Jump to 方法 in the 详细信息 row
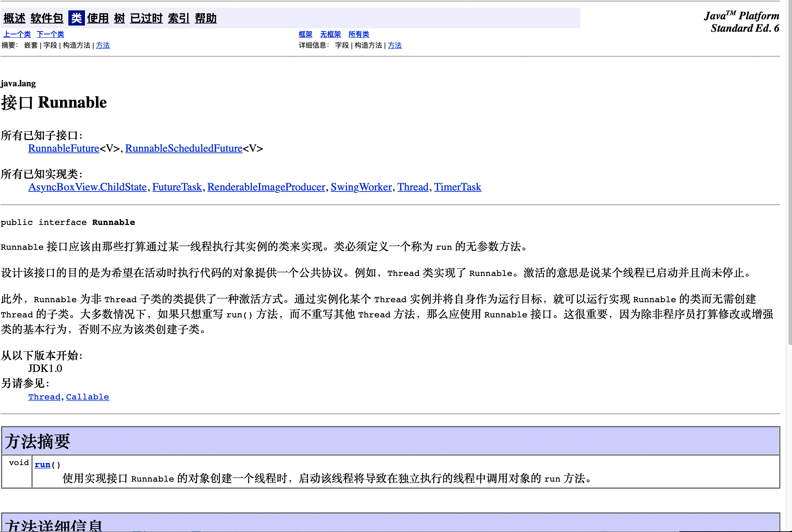The image size is (792, 532). tap(395, 45)
